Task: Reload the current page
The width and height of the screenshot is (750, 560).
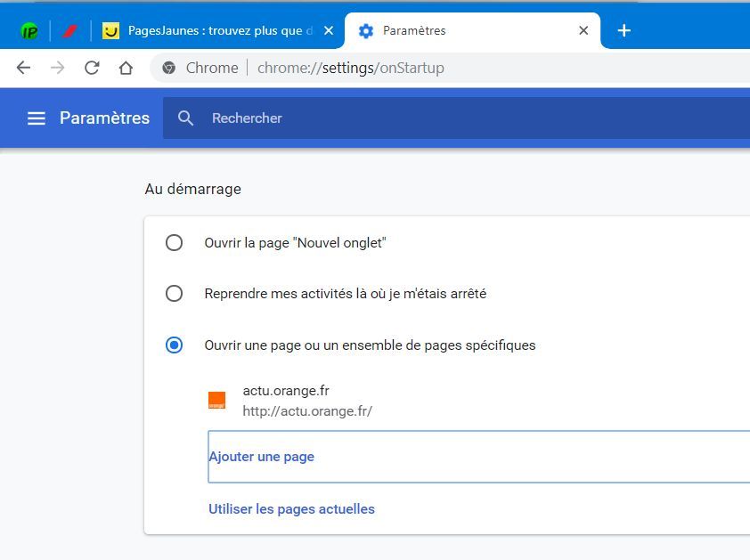Action: pos(92,68)
